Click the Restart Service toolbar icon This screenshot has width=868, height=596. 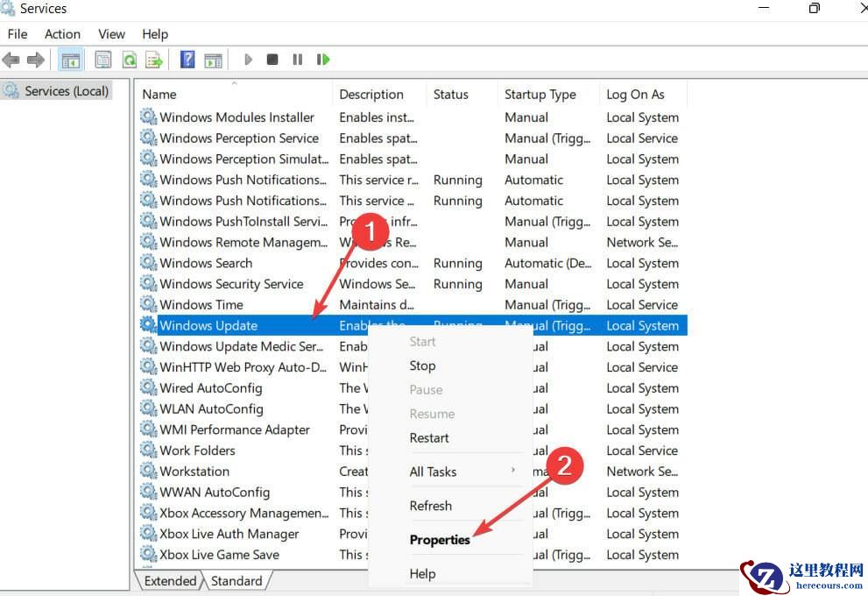pos(323,59)
